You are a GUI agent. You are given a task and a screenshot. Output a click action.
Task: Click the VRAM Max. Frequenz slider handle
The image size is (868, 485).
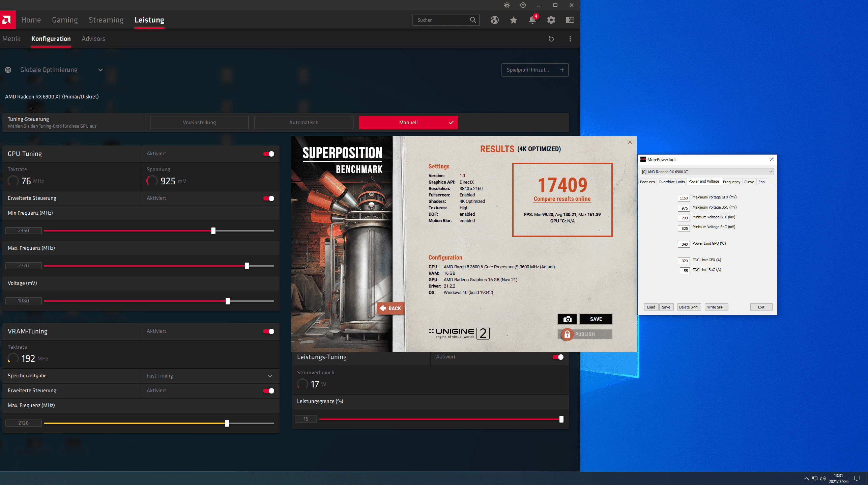227,423
